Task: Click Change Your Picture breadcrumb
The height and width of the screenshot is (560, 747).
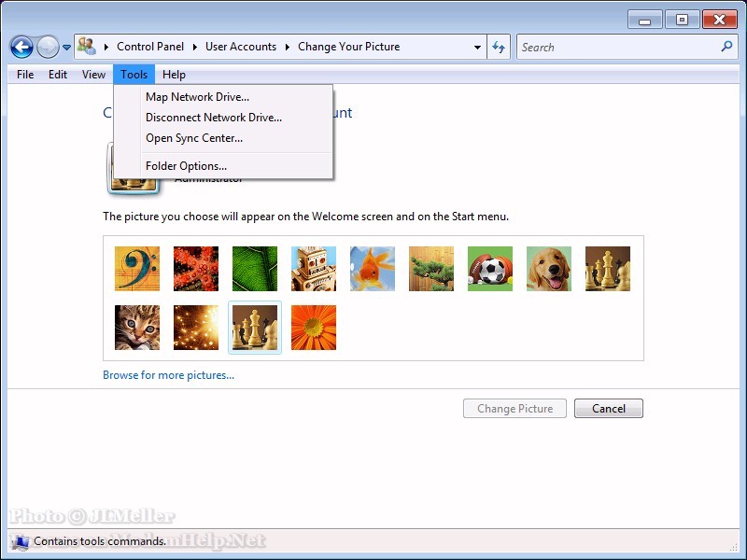Action: coord(348,47)
